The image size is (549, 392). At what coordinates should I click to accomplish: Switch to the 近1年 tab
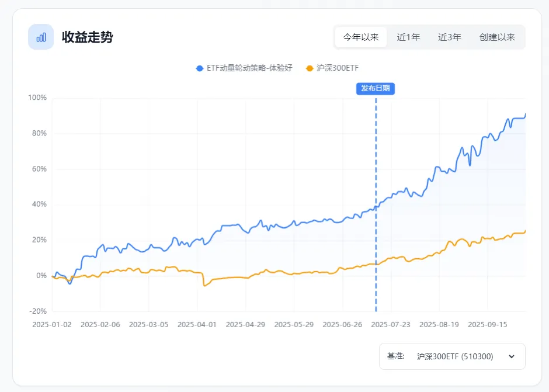408,37
